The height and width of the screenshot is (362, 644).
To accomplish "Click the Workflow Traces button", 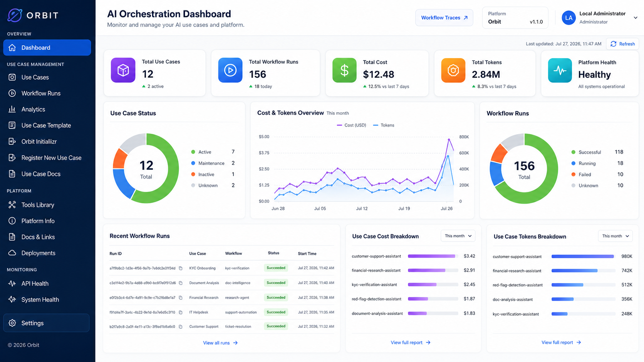I will [x=444, y=18].
